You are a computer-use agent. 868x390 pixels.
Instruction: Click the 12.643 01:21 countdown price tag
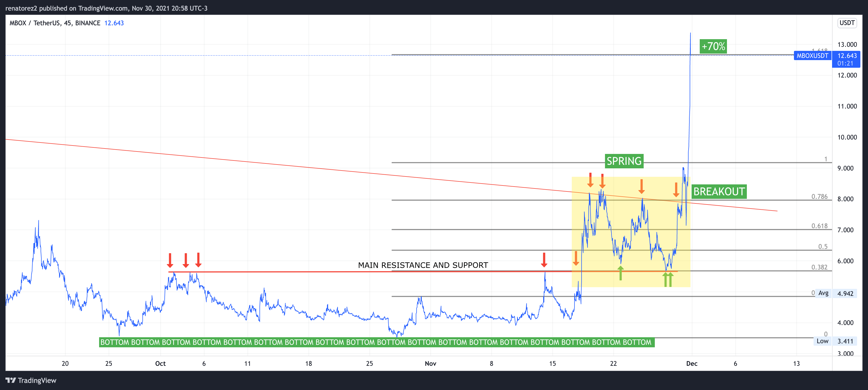click(x=846, y=59)
